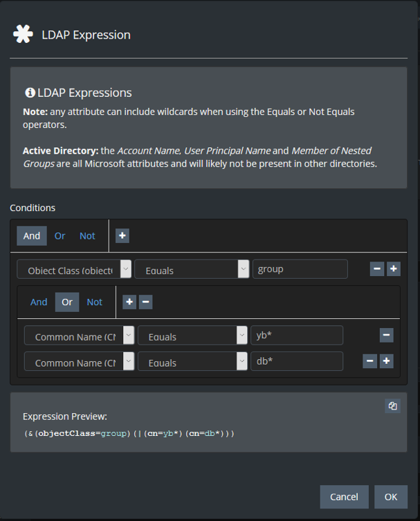
Task: Remove the db* Common Name condition
Action: pos(370,361)
